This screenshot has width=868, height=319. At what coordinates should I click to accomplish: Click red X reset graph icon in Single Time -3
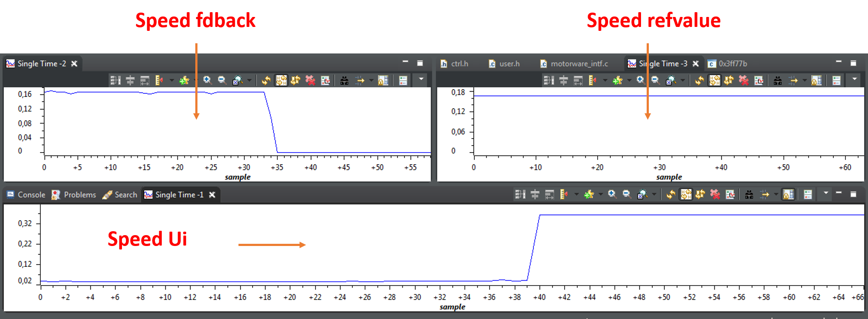pos(743,80)
